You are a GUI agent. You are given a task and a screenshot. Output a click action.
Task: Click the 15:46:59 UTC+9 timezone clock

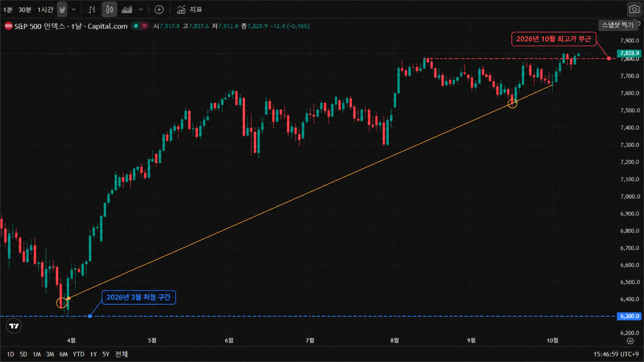point(616,354)
